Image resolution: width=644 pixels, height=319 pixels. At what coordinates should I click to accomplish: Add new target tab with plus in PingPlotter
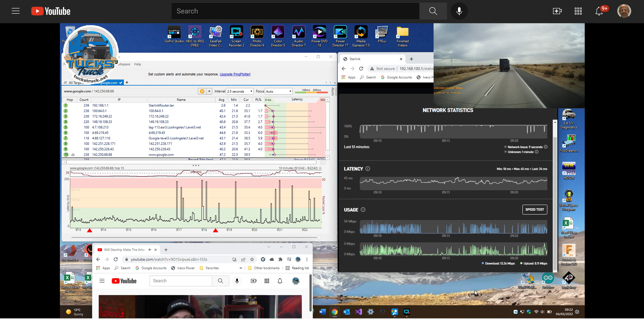(x=127, y=82)
